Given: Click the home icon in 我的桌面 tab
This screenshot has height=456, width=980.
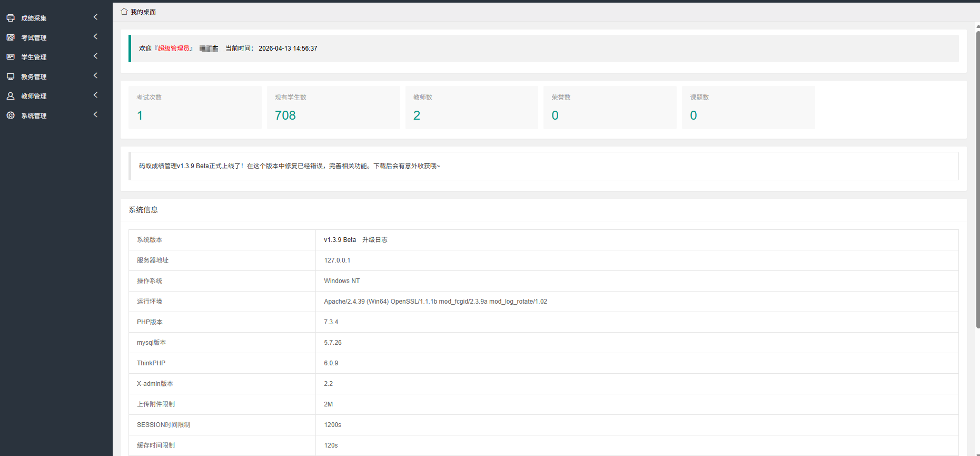Looking at the screenshot, I should coord(124,12).
